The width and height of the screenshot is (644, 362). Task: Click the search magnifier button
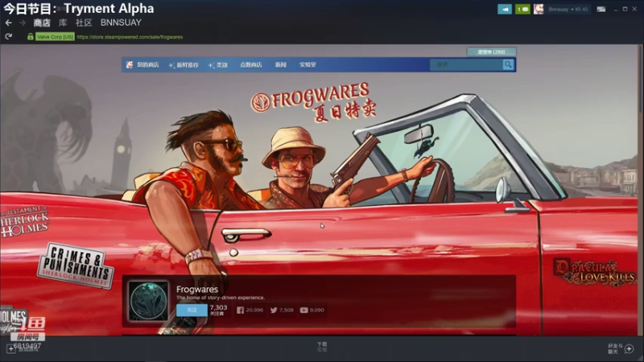point(508,64)
